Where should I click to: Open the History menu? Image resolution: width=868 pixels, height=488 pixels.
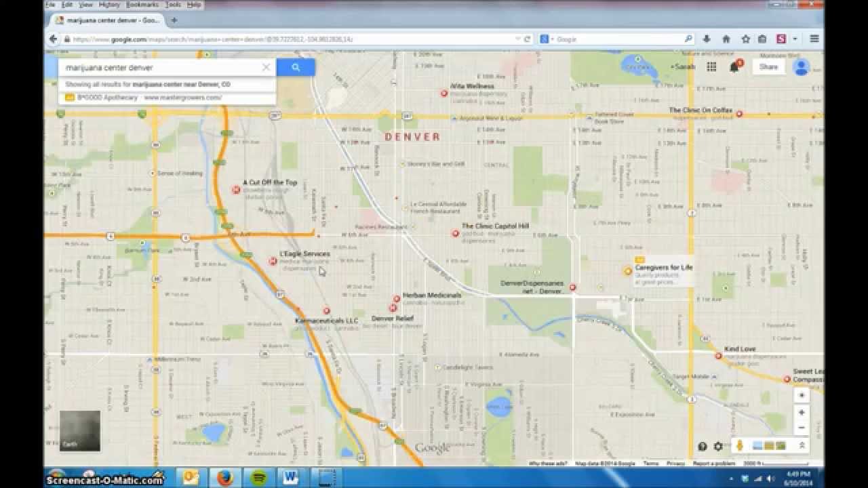point(109,5)
